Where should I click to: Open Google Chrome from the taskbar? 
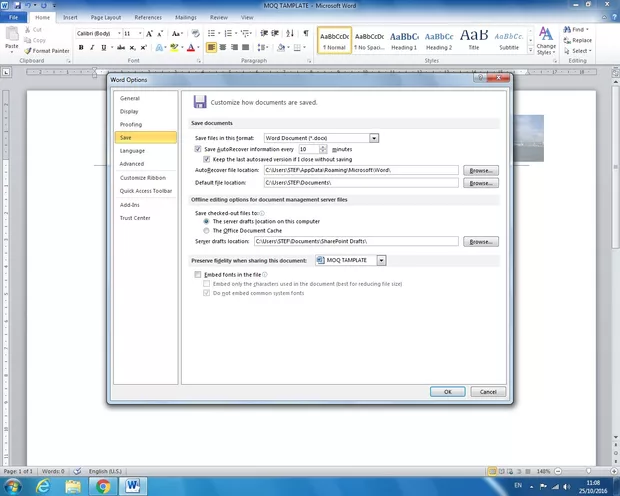pos(102,486)
